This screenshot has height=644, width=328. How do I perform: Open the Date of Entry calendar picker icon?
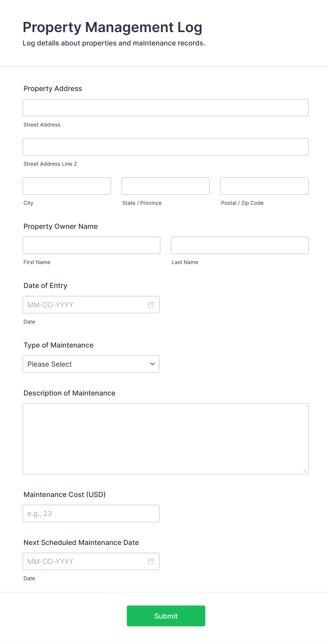[x=151, y=305]
